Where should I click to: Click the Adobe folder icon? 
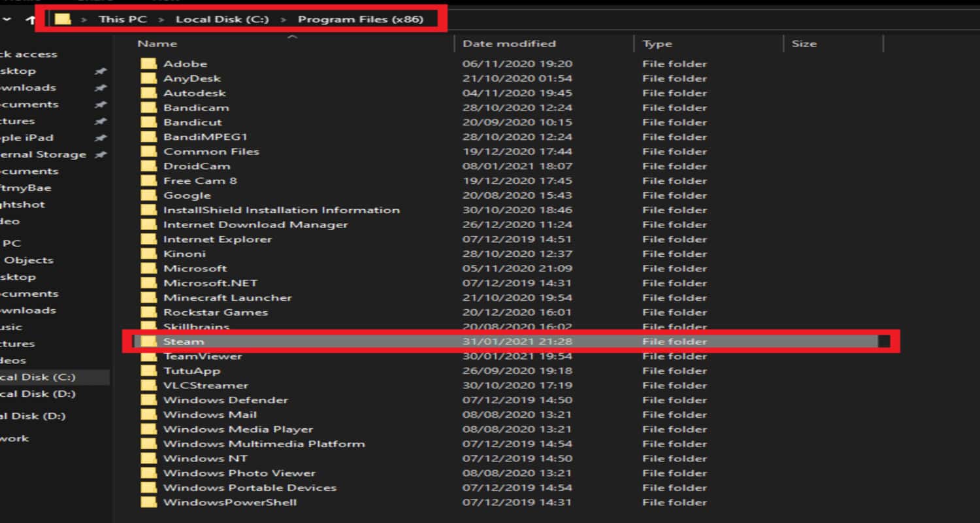coord(150,63)
